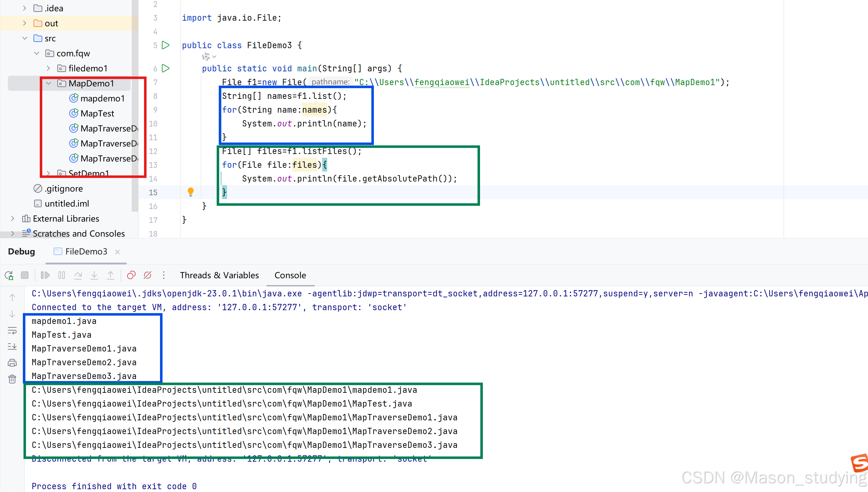Switch to Threads & Variables tab

(219, 275)
